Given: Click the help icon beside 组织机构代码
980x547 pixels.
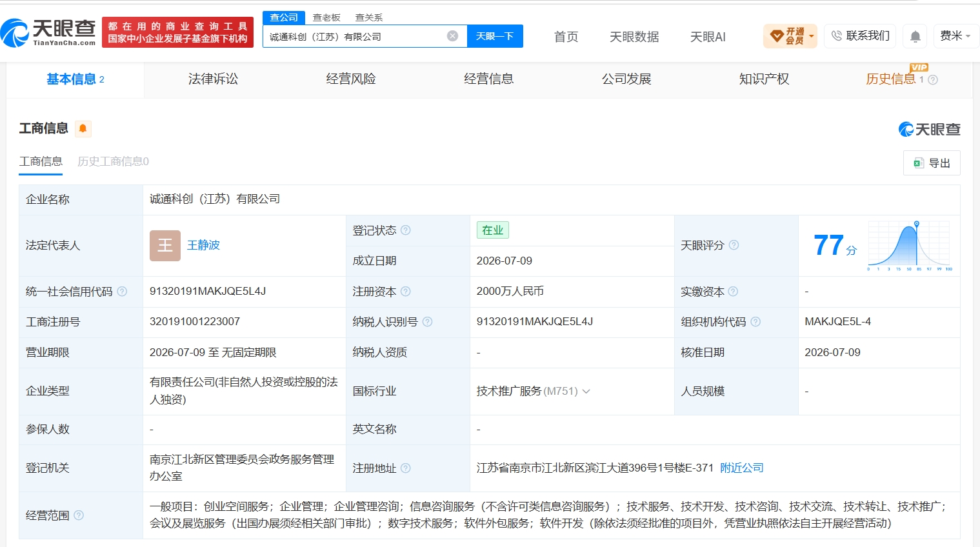Looking at the screenshot, I should click(755, 322).
